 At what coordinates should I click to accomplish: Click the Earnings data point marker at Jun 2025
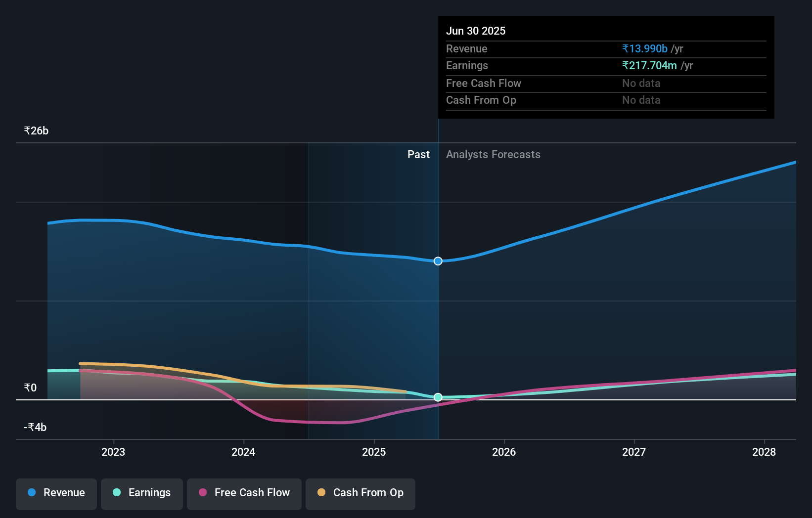(x=438, y=397)
